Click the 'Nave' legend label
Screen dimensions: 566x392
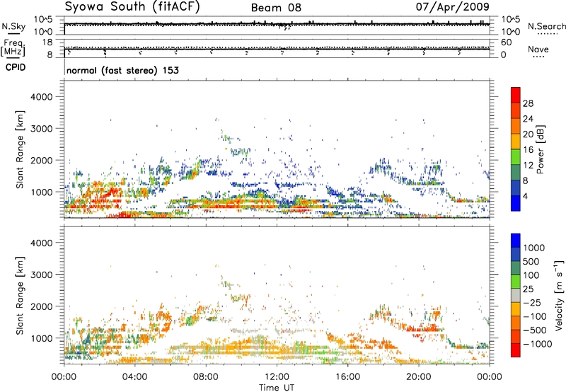point(538,50)
